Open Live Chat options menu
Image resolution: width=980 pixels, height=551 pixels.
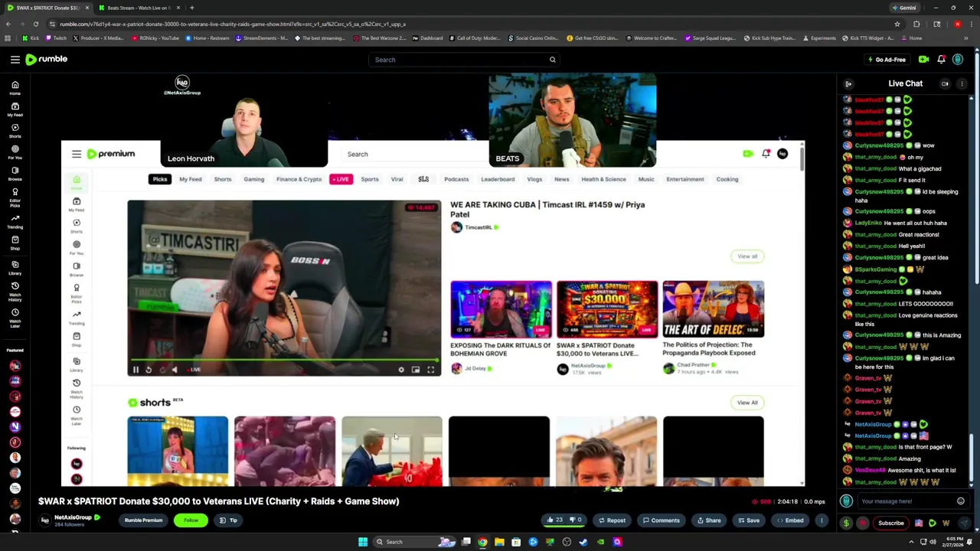(x=962, y=83)
